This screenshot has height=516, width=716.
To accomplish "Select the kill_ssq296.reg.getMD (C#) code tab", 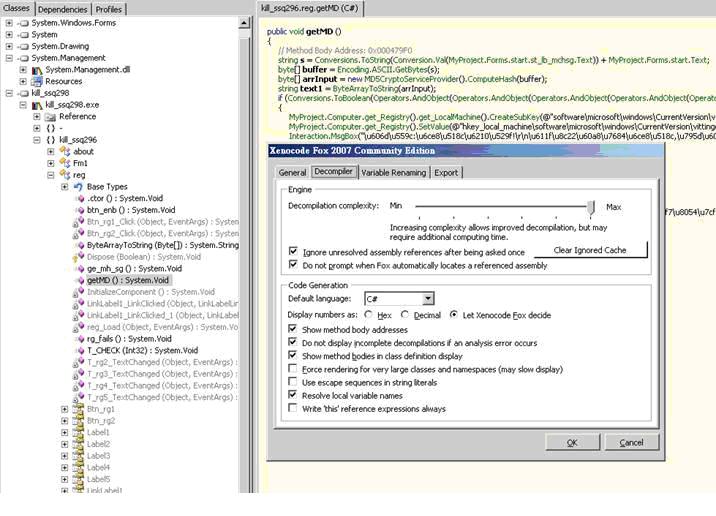I will [x=310, y=8].
